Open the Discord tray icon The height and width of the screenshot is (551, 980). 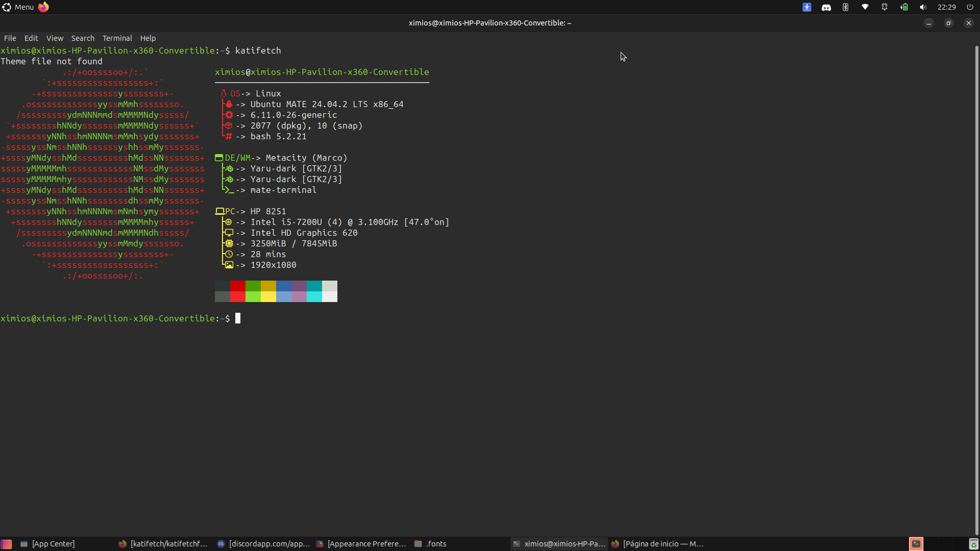click(x=826, y=7)
